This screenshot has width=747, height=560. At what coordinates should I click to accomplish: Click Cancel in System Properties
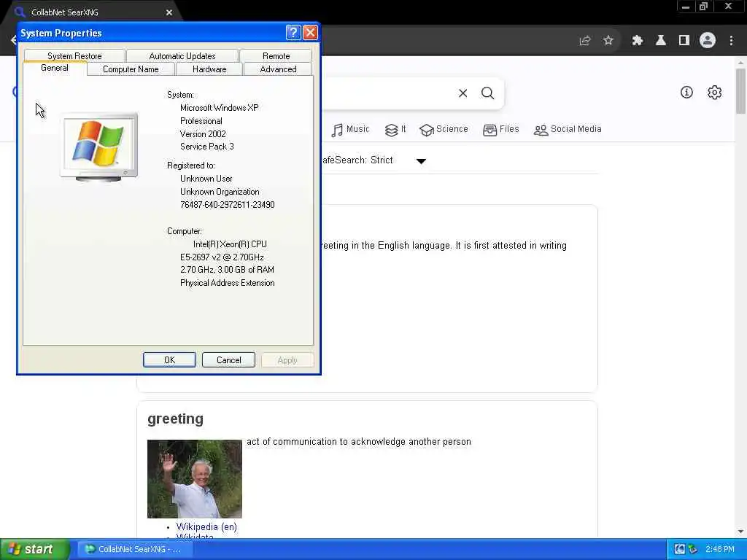point(228,360)
